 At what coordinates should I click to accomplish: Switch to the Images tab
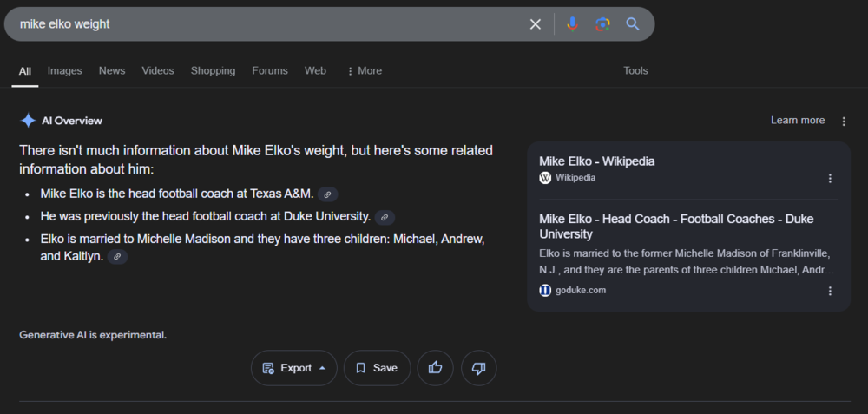(64, 71)
